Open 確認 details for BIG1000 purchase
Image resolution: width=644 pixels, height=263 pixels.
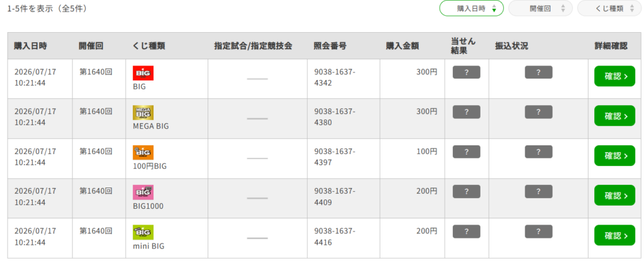[x=614, y=196]
